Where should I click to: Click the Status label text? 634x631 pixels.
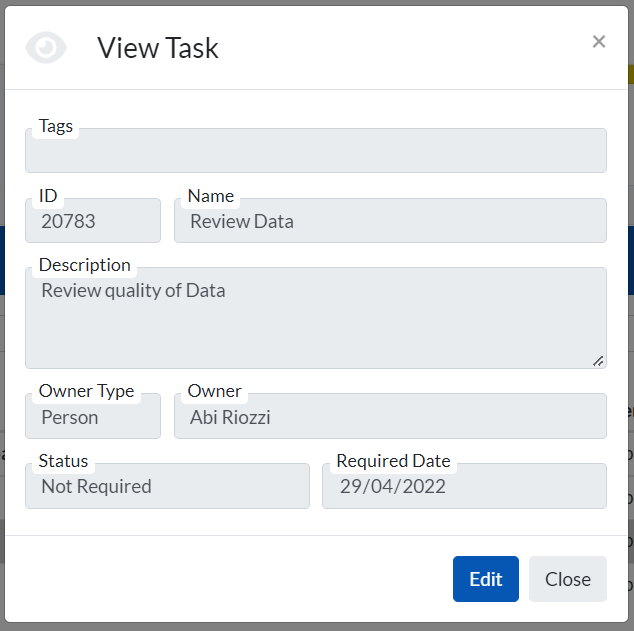point(63,461)
